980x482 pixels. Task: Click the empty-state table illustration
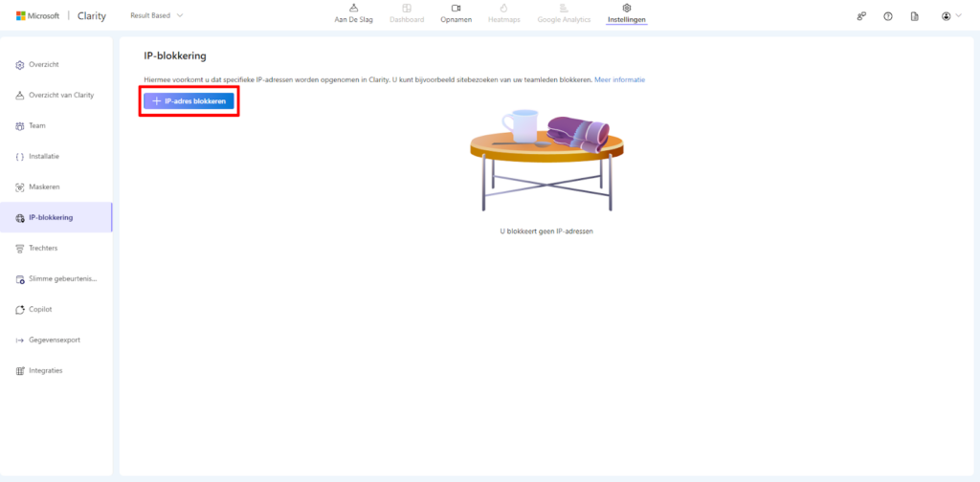[x=546, y=161]
